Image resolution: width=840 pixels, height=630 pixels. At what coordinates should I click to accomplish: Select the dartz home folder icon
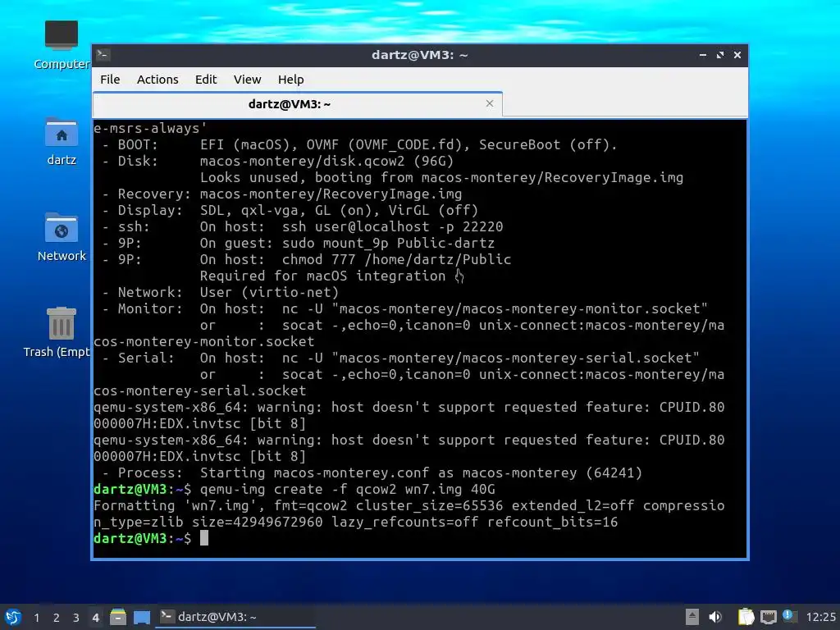click(x=61, y=141)
